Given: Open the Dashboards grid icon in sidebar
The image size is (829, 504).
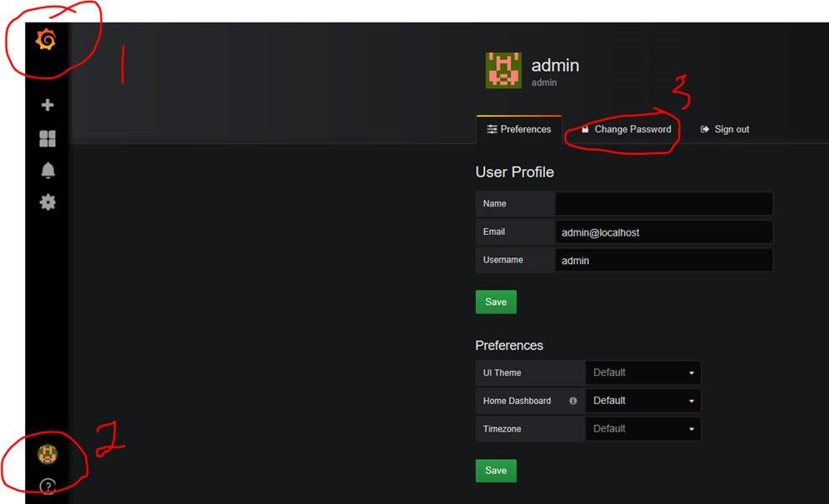Looking at the screenshot, I should coord(47,138).
